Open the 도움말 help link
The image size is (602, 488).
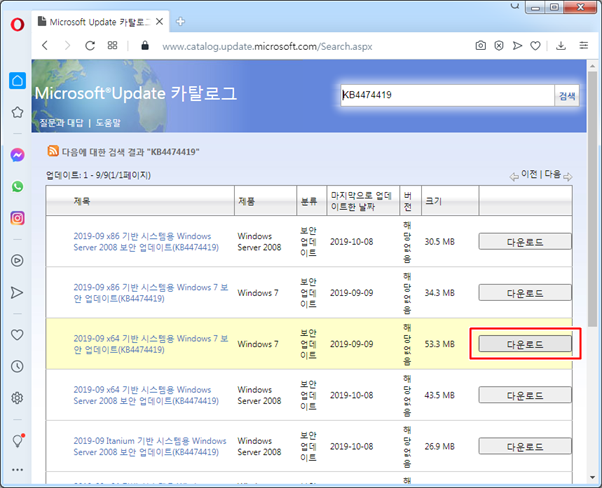tap(108, 123)
